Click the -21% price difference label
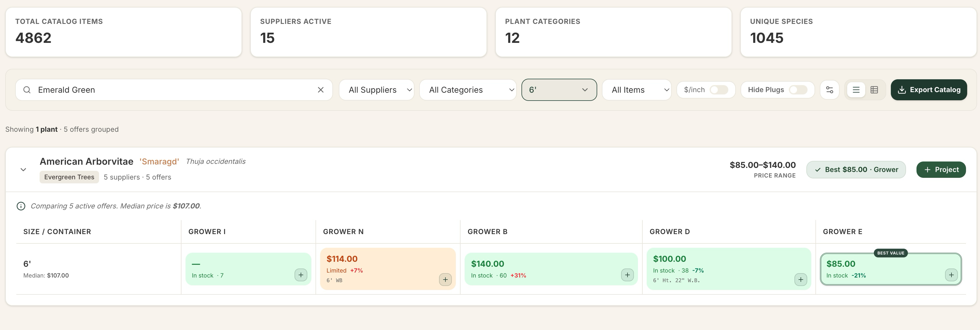Viewport: 980px width, 330px height. (859, 275)
